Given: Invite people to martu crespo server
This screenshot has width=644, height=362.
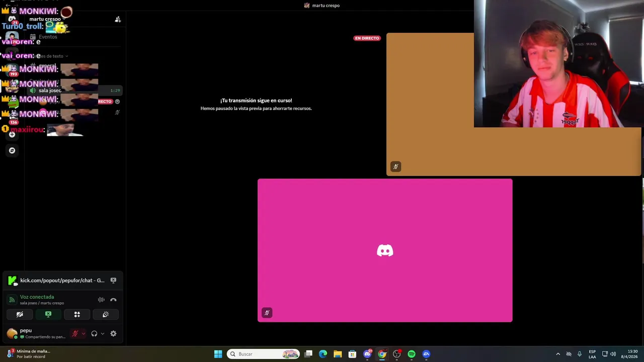Looking at the screenshot, I should tap(118, 19).
